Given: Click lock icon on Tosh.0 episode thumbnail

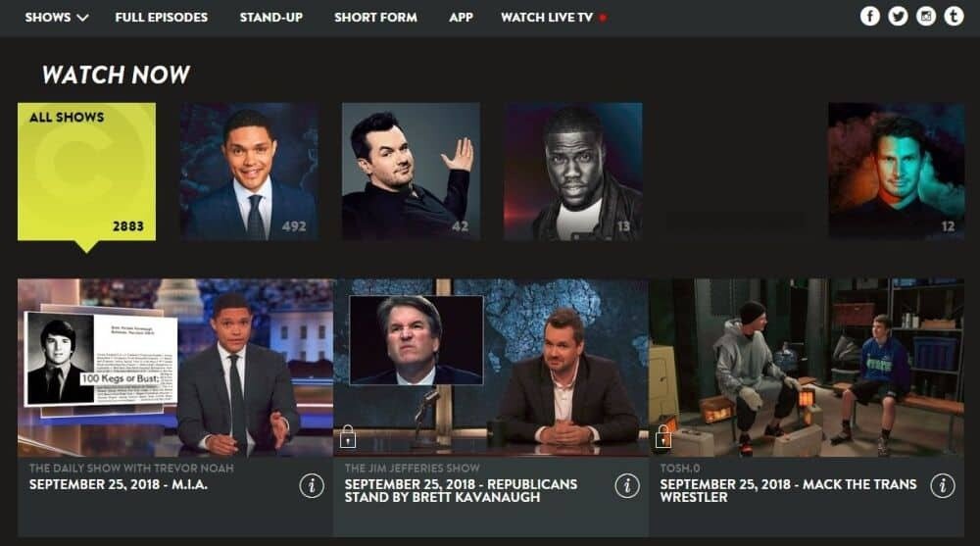Looking at the screenshot, I should click(663, 436).
